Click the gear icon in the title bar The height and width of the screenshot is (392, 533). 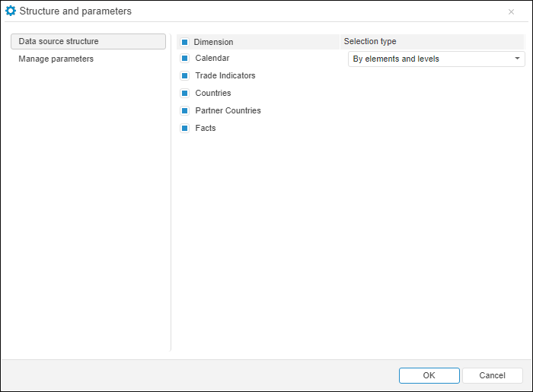11,11
